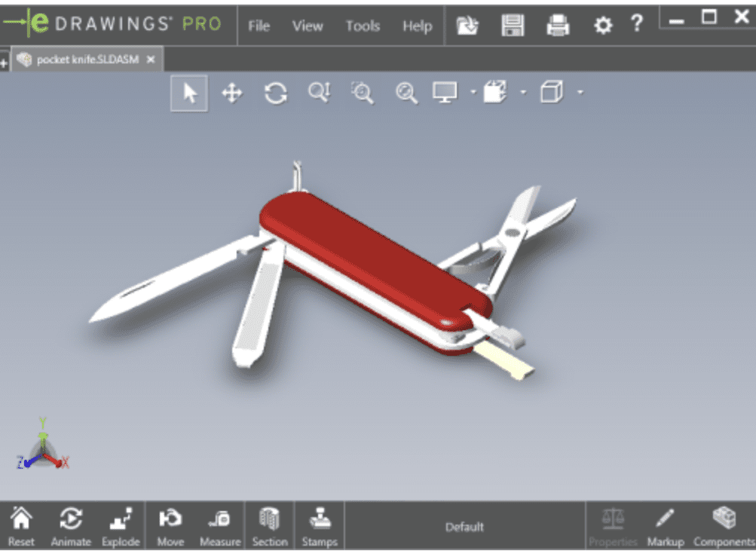Choose the Rotate view tool
756x551 pixels.
point(276,93)
